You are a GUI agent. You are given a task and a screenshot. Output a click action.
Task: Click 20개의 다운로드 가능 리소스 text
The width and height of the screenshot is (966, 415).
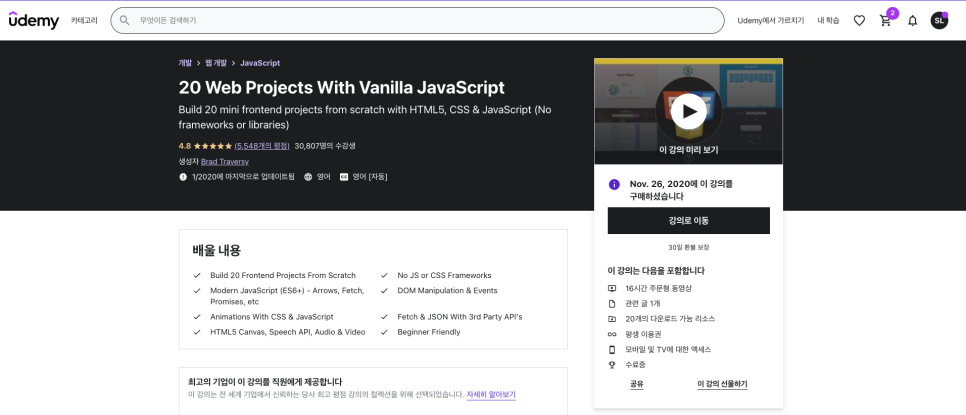pyautogui.click(x=670, y=319)
